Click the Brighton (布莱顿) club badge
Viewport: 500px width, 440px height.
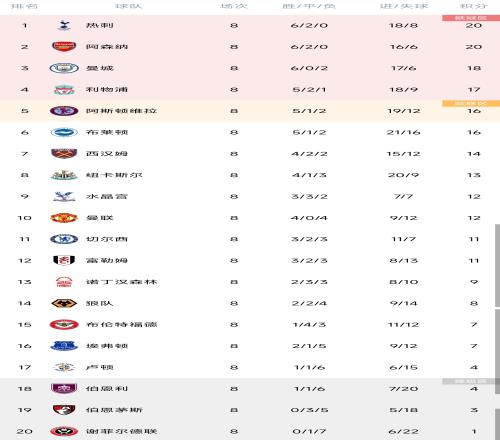[64, 132]
